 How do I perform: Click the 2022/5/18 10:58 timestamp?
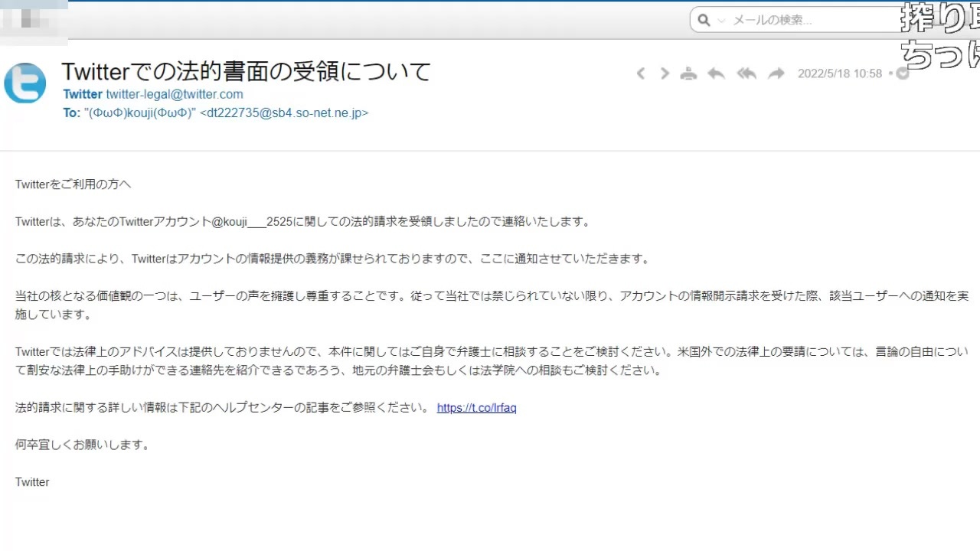840,73
